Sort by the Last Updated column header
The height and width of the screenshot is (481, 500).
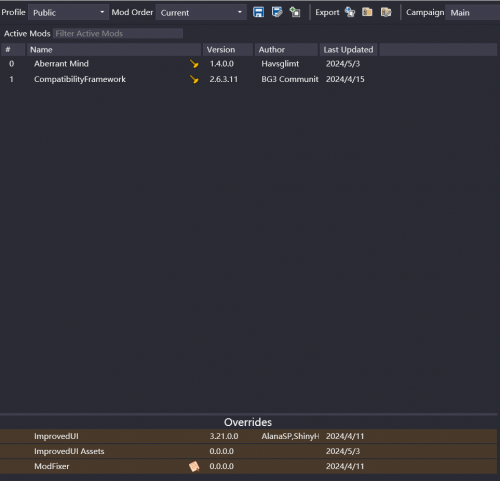coord(348,50)
